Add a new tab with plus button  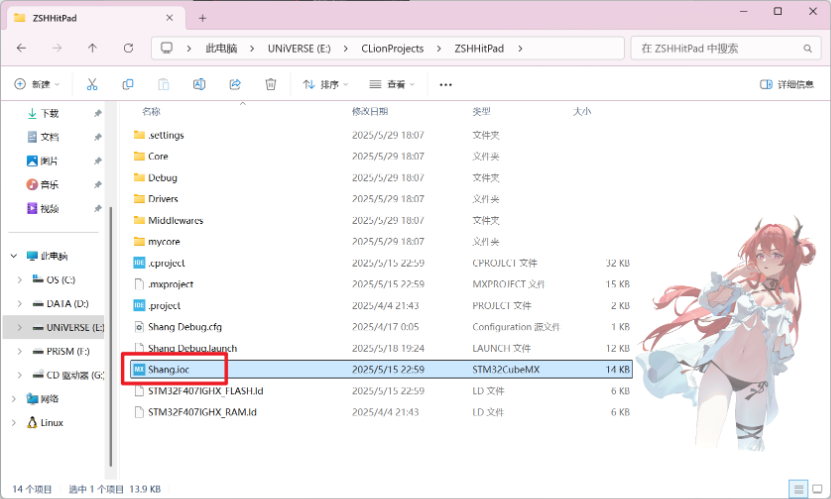pos(202,18)
